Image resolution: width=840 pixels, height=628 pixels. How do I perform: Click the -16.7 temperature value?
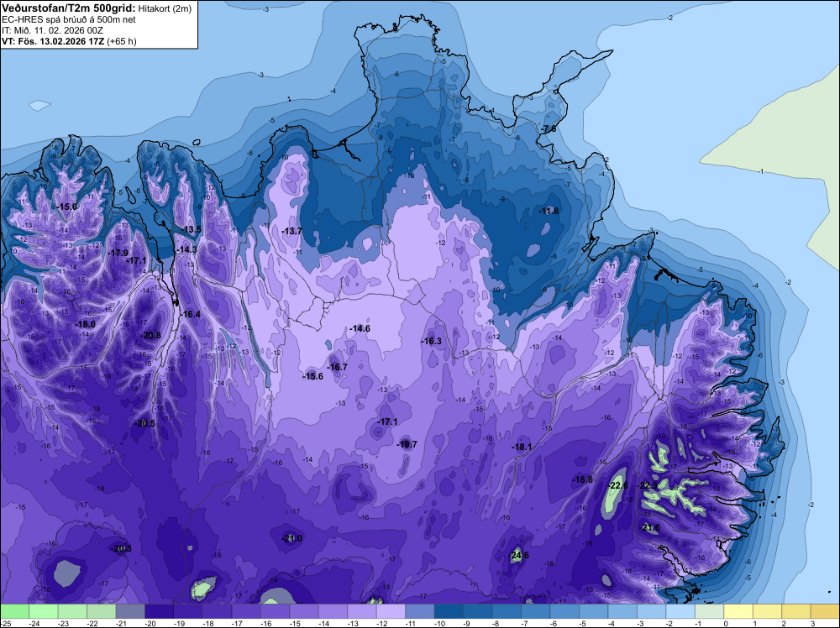337,367
